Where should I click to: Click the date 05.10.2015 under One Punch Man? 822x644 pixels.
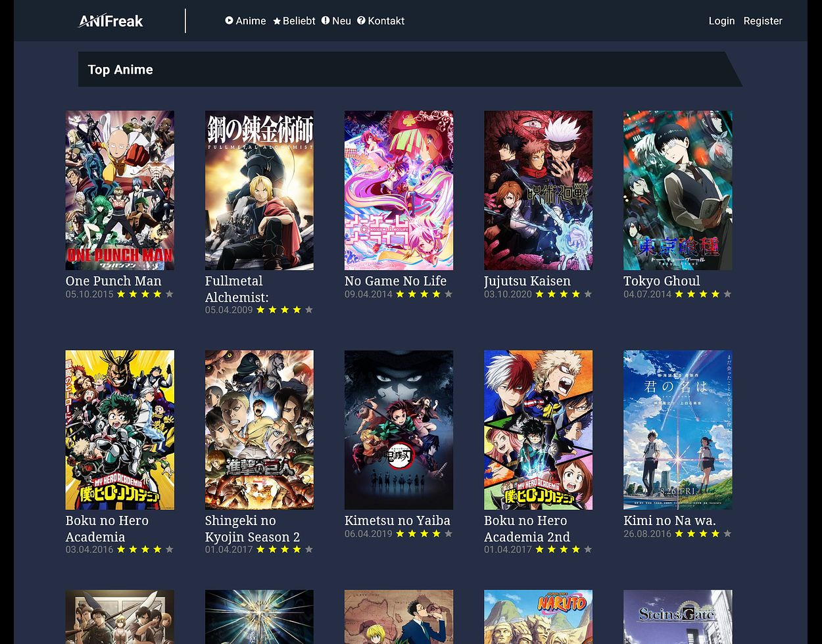89,294
